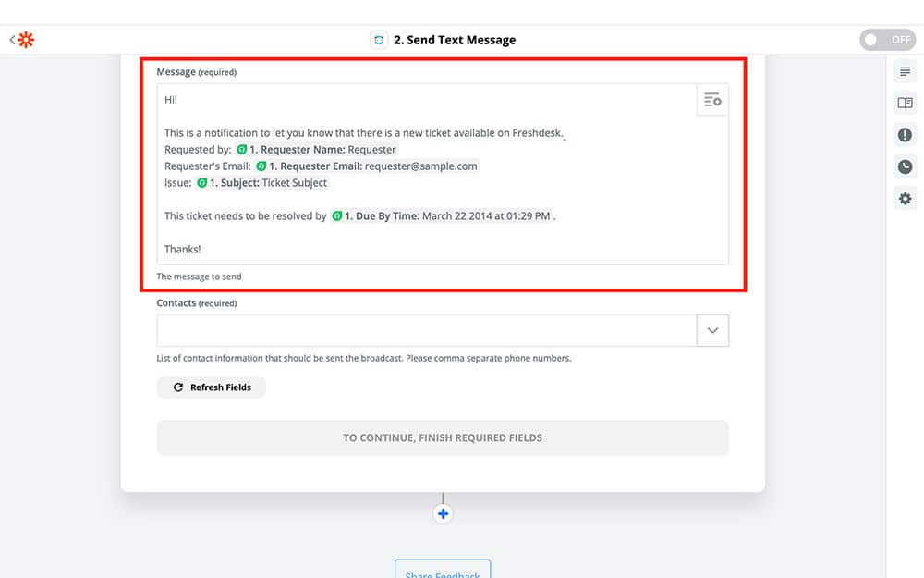
Task: Click the Zapier logo back arrow
Action: click(22, 40)
